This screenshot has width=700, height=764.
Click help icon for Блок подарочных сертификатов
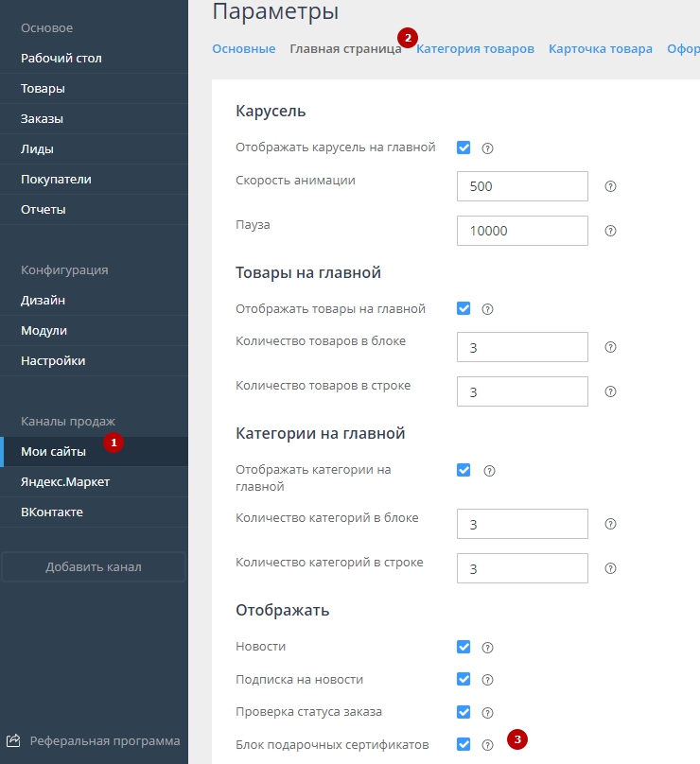[487, 745]
